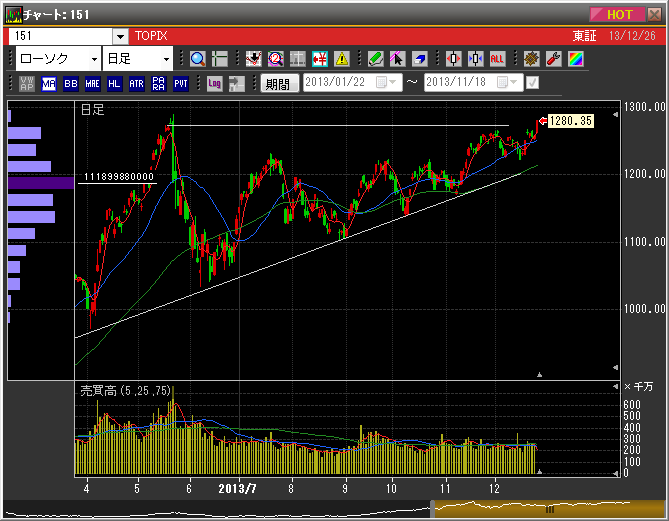Click the crosshair cursor toolbar icon
The image size is (669, 521).
pyautogui.click(x=220, y=59)
